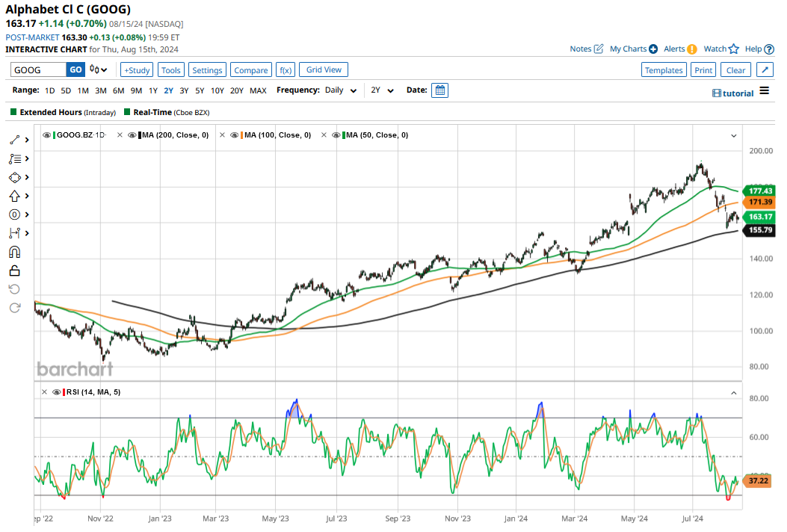787x532 pixels.
Task: Toggle RSI indicator visibility eye
Action: click(56, 392)
